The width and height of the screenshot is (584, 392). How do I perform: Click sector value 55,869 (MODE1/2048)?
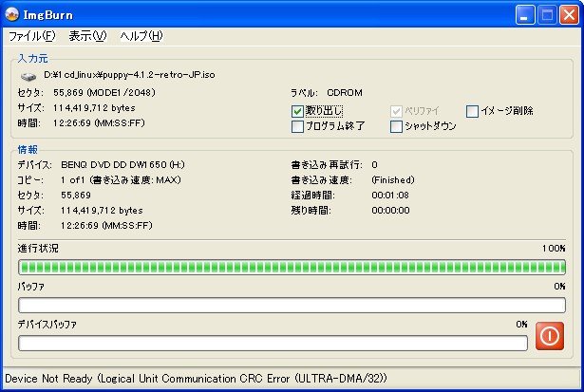tap(104, 93)
